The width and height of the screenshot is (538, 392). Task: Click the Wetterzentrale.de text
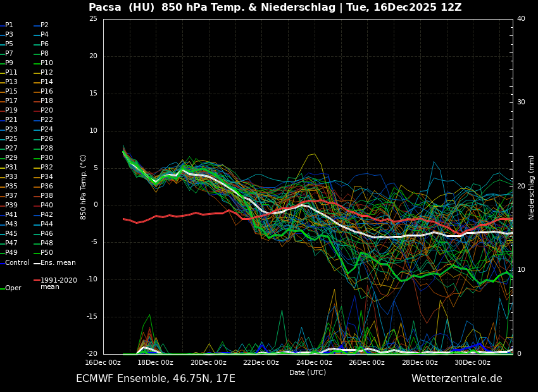tap(456, 379)
